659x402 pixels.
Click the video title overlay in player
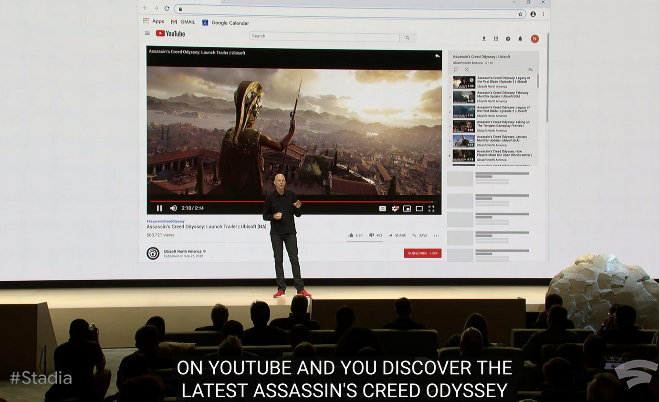[197, 53]
